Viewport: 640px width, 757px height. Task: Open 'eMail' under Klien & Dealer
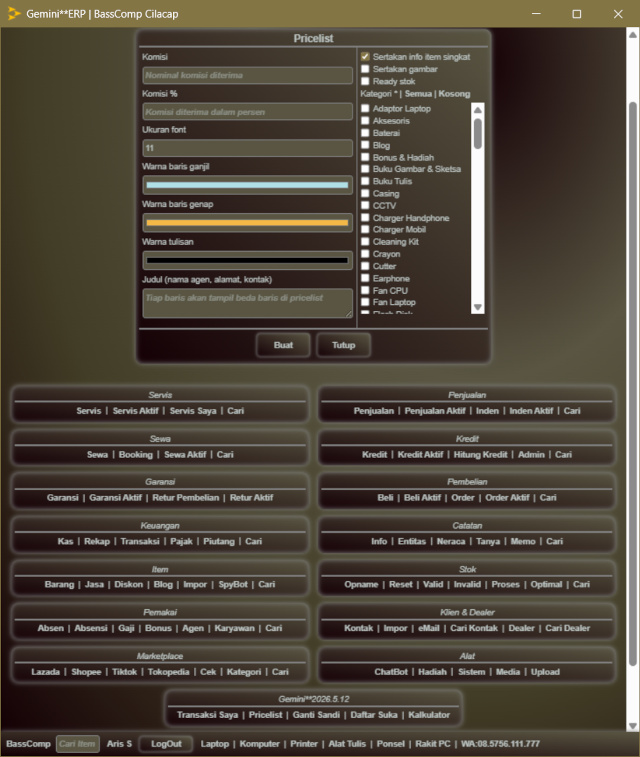pyautogui.click(x=429, y=628)
